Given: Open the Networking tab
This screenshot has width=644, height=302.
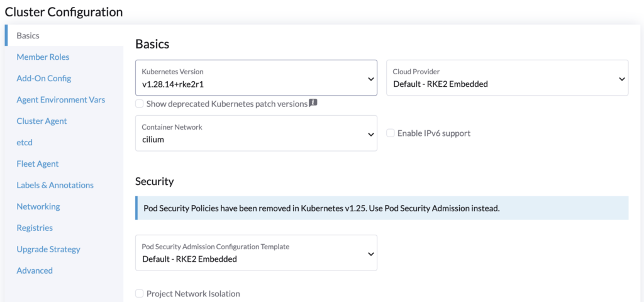Looking at the screenshot, I should tap(38, 206).
